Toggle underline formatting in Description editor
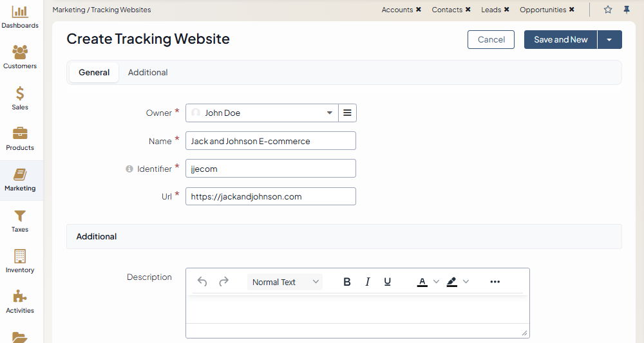 (388, 282)
